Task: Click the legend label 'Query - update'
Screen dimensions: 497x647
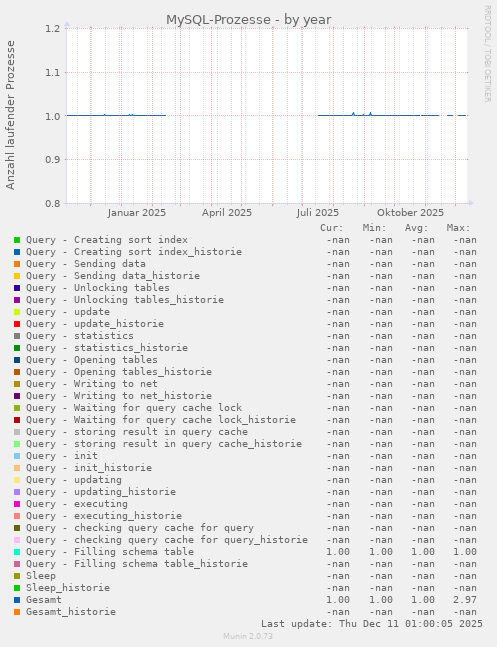Action: click(68, 312)
